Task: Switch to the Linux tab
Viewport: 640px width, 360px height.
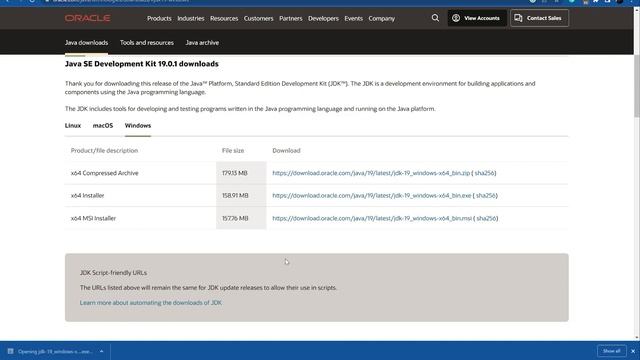Action: 73,125
